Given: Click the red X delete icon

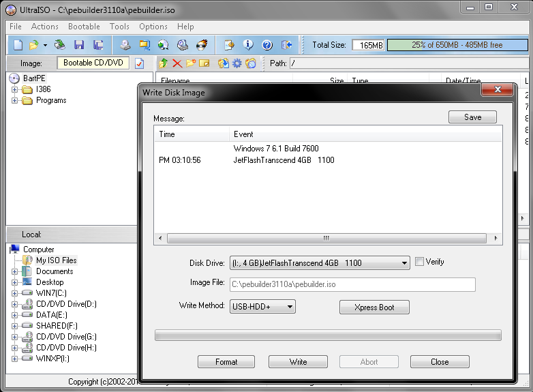Looking at the screenshot, I should 177,63.
